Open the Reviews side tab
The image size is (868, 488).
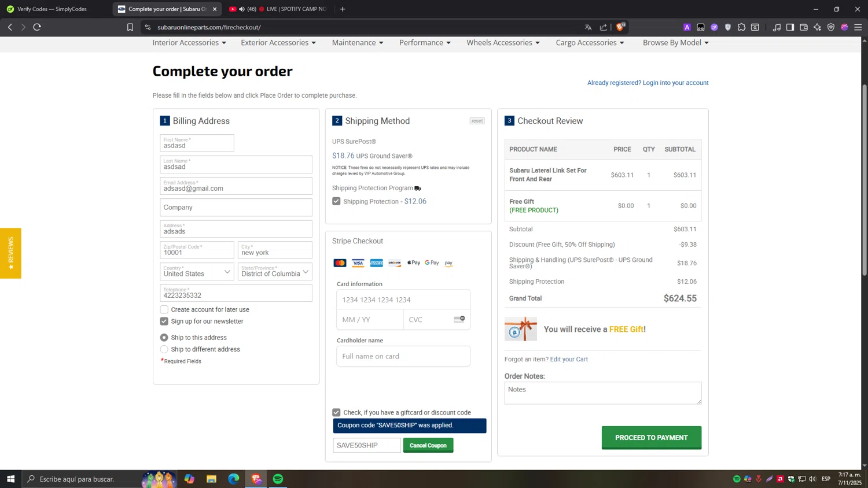[10, 253]
